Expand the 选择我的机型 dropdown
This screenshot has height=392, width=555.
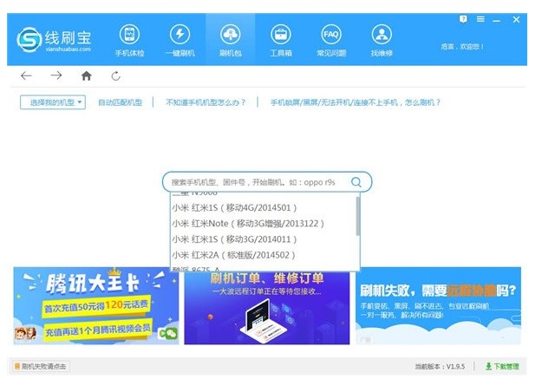[x=53, y=102]
